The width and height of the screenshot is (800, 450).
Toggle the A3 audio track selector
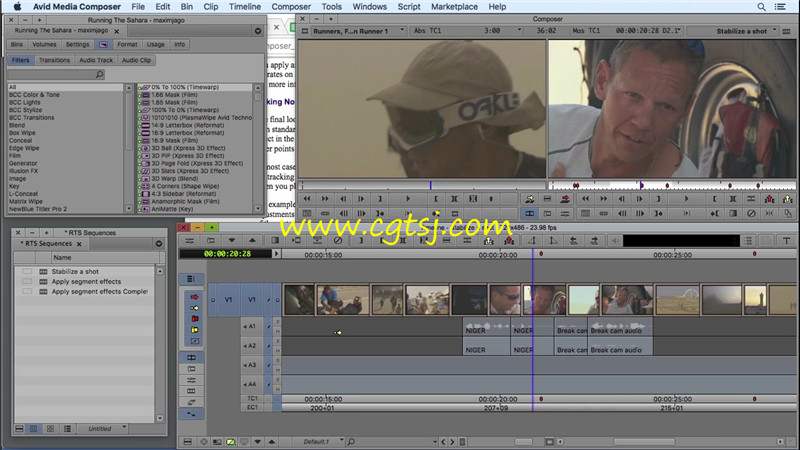click(252, 365)
